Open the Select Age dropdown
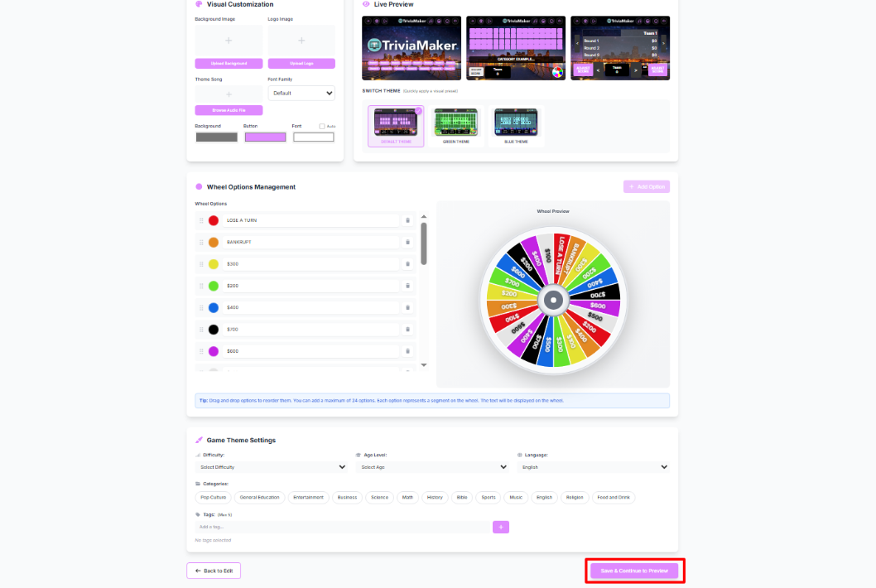876x588 pixels. [432, 467]
